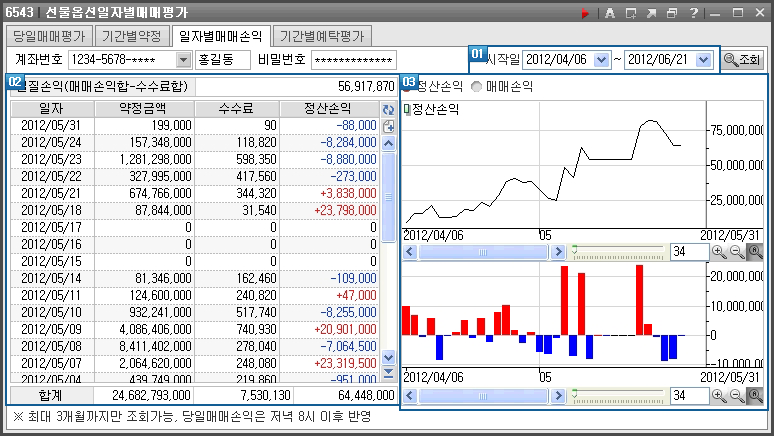The image size is (774, 436).
Task: Click the screen capture icon in title bar
Action: [x=631, y=13]
